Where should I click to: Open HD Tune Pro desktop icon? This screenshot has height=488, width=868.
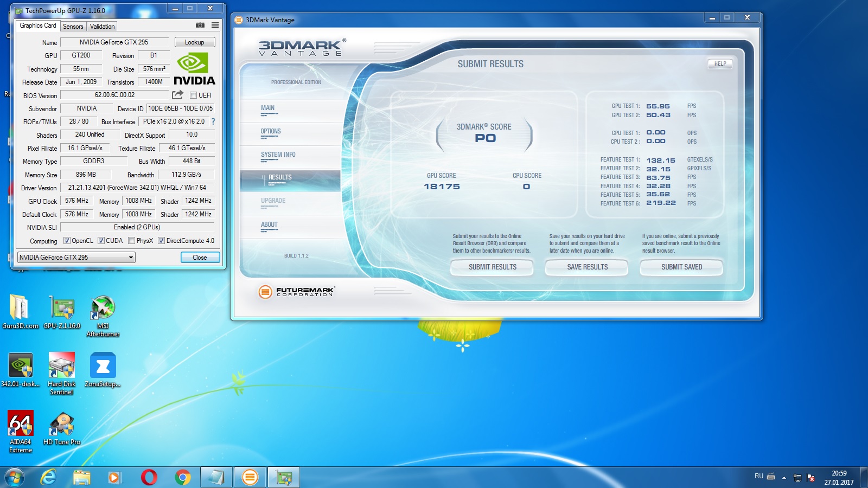(61, 424)
